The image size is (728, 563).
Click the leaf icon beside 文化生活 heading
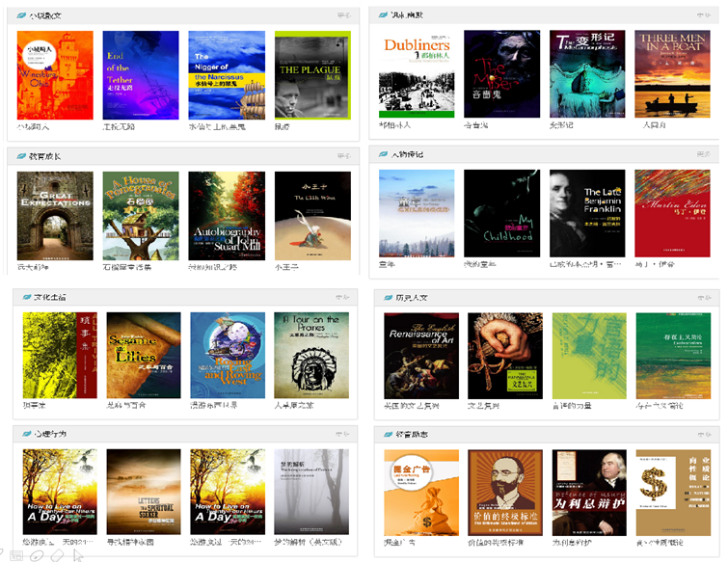tap(27, 297)
